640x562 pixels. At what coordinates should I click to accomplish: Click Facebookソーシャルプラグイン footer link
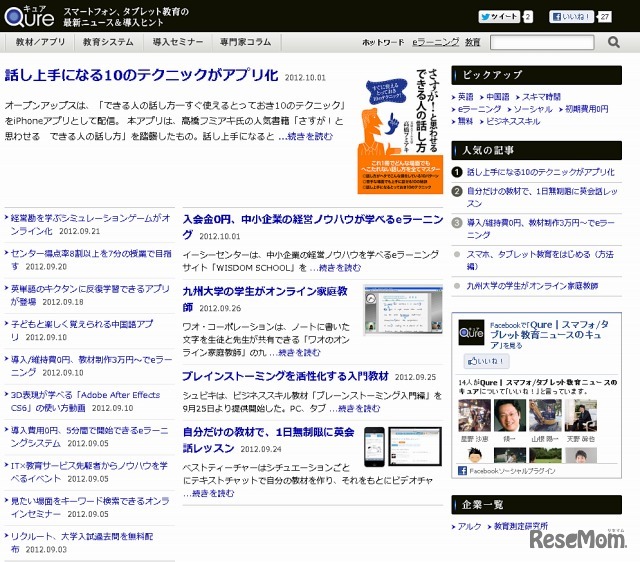point(512,471)
